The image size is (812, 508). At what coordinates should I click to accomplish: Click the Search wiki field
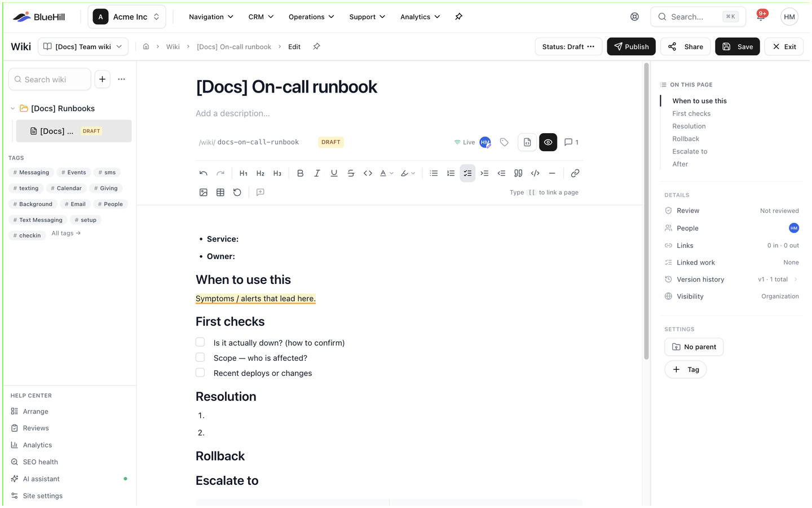(50, 80)
